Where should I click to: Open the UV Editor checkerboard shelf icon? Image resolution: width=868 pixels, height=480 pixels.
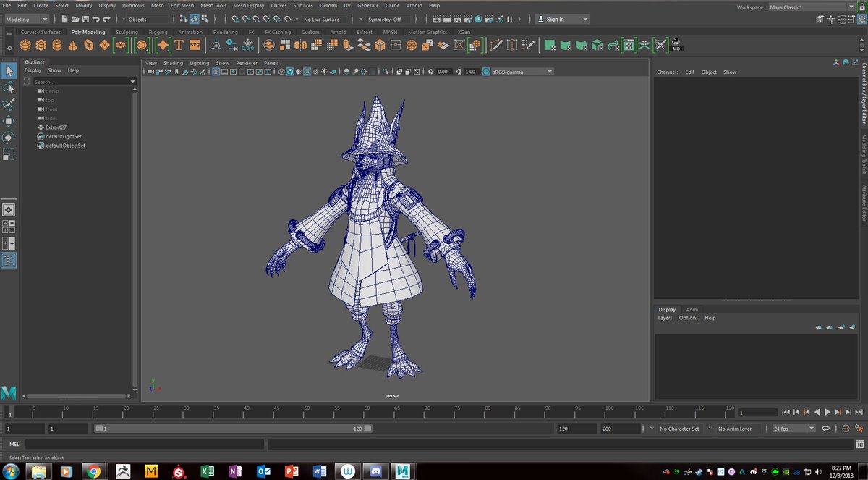pos(629,45)
